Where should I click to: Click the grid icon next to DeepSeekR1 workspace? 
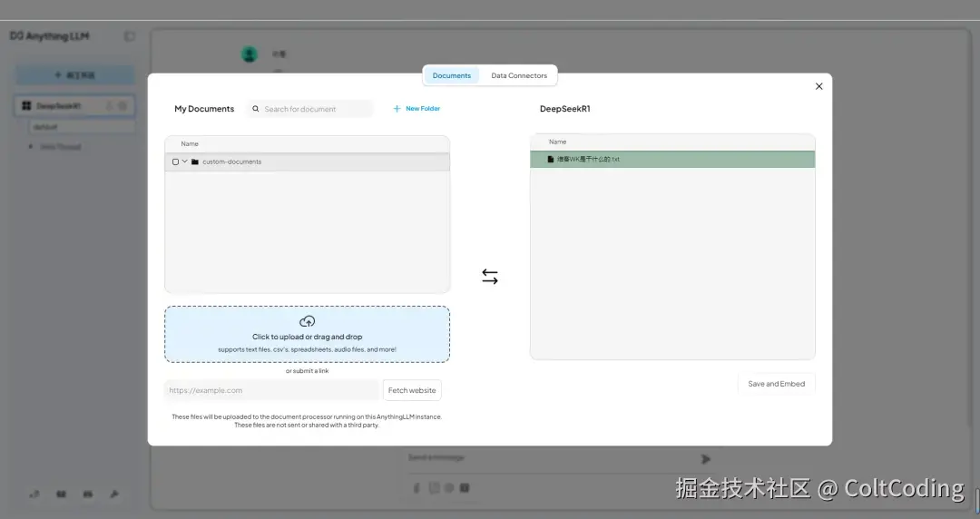(26, 106)
